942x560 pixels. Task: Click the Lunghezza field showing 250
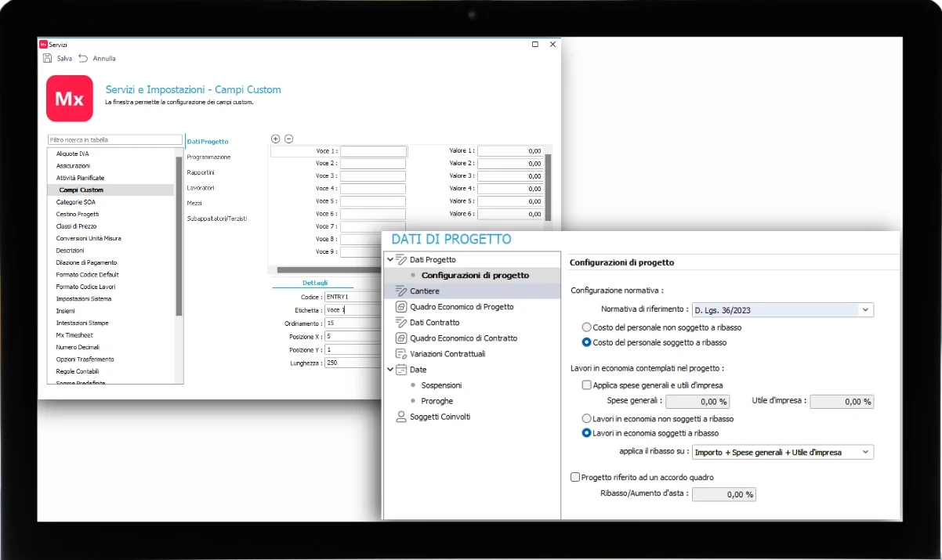click(x=353, y=363)
